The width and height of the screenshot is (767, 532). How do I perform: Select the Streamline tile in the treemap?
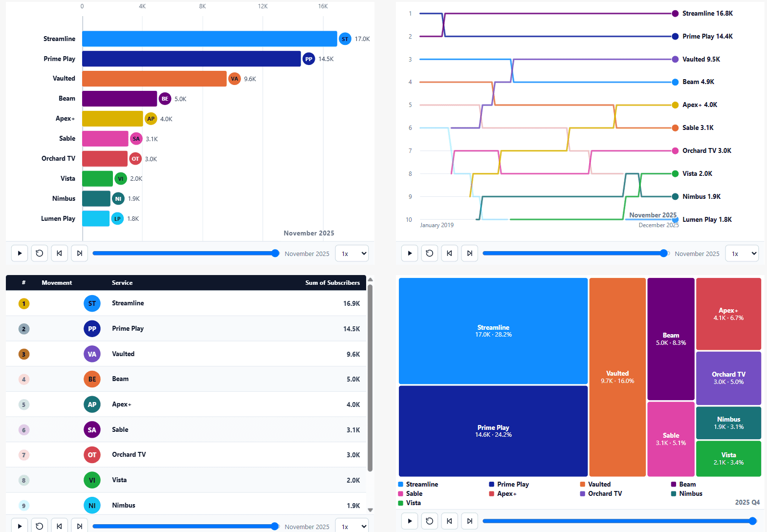point(493,331)
